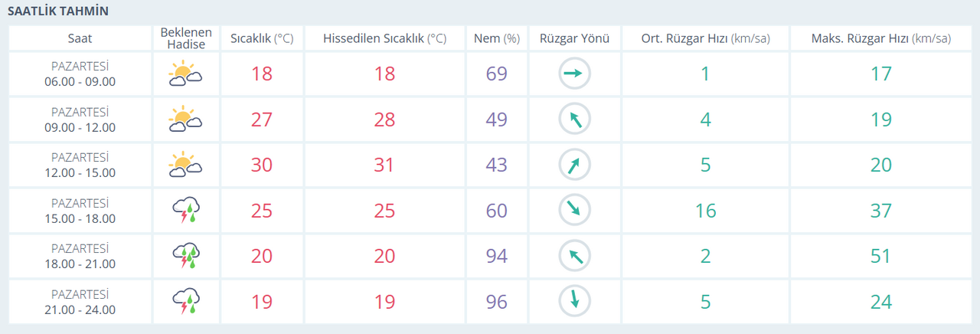Click the max wind speed value 51
980x334 pixels.
point(880,256)
